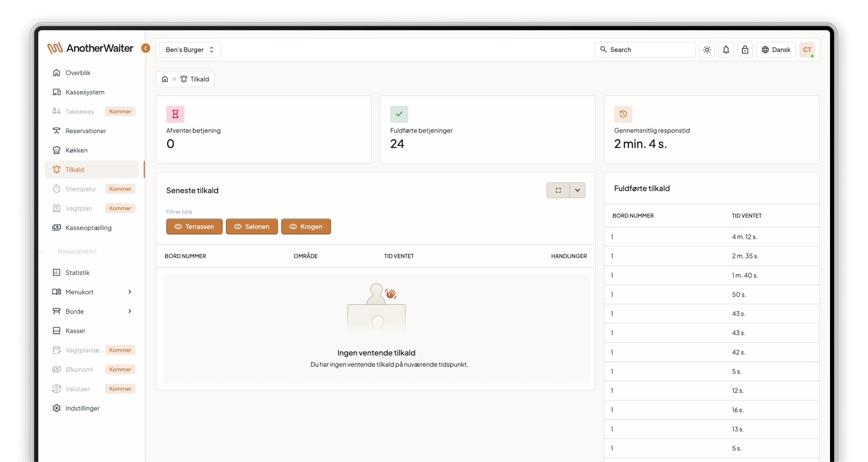
Task: Click the Køkken chef hat icon
Action: (57, 150)
